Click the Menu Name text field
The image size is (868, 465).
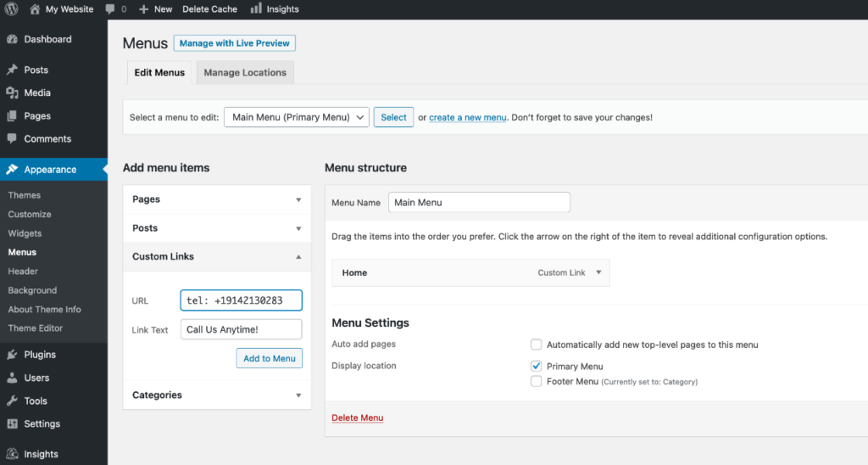click(479, 203)
